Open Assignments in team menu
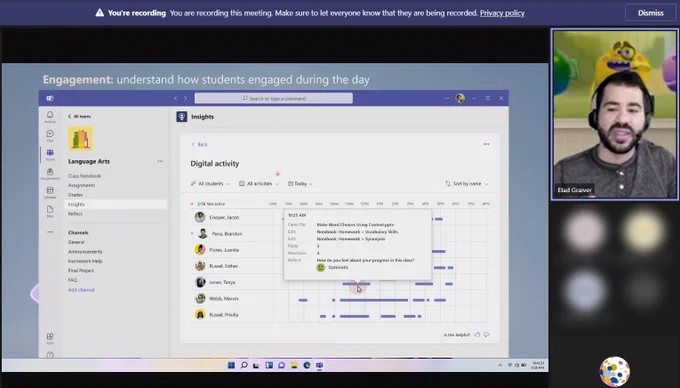 [x=82, y=185]
